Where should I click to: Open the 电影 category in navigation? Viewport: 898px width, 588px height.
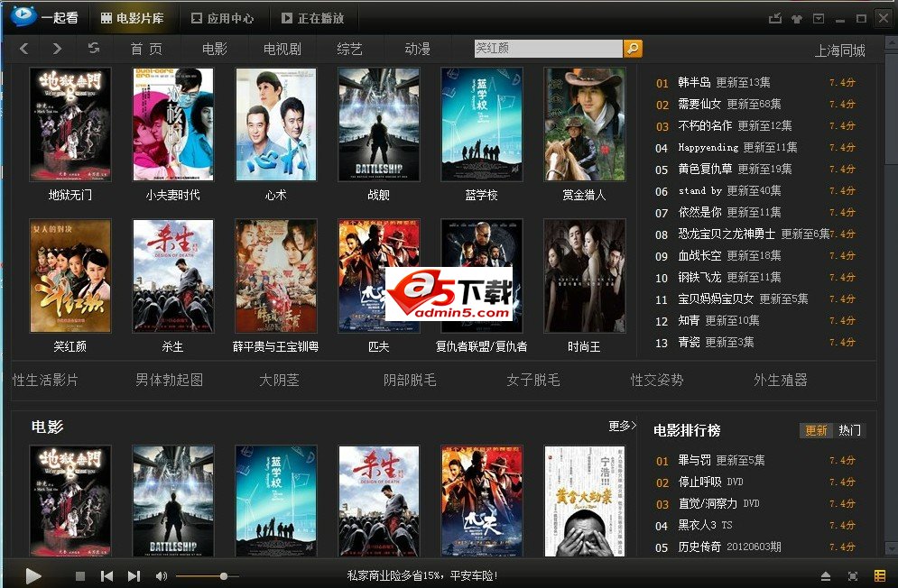[x=215, y=50]
